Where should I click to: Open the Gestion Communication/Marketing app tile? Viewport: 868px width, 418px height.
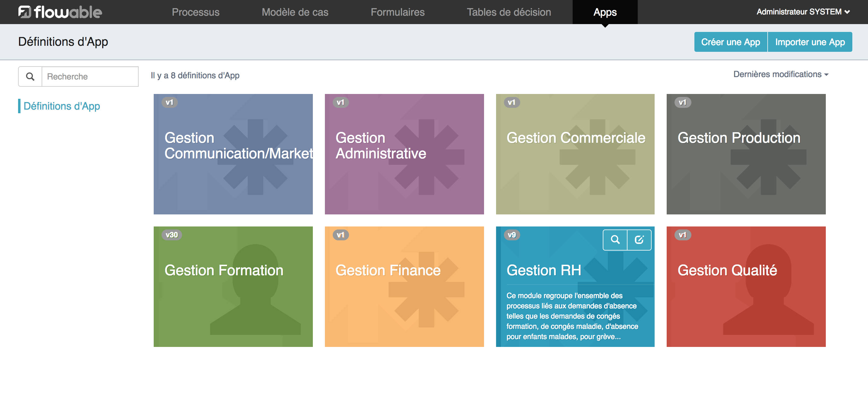coord(233,154)
